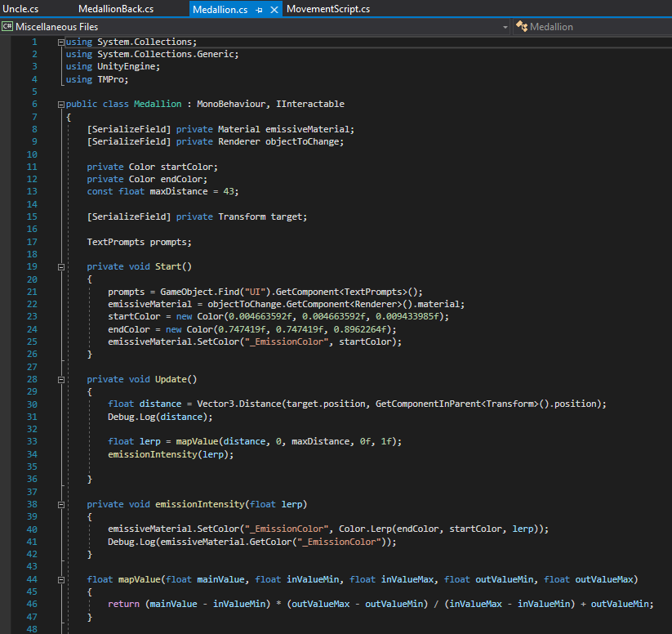Collapse the Update() method
Viewport: 672px width, 634px height.
60,379
